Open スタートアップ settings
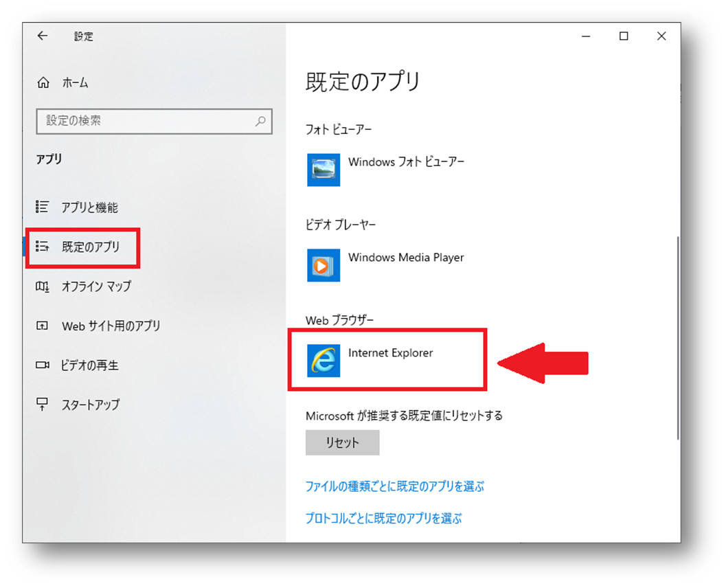Image resolution: width=726 pixels, height=588 pixels. click(91, 405)
